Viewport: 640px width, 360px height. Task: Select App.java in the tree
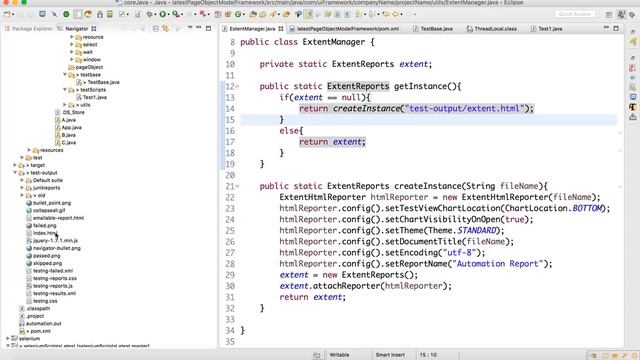coord(71,128)
